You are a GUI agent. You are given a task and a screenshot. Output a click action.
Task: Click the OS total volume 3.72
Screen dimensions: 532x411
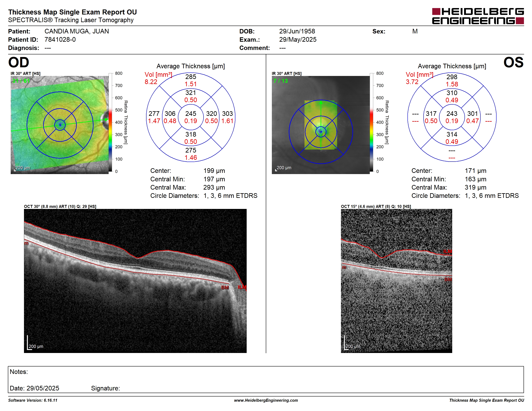click(x=412, y=82)
